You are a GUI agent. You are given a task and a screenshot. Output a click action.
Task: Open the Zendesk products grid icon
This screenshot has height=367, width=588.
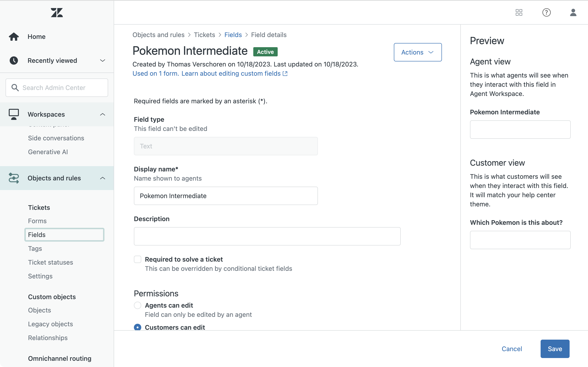(519, 12)
